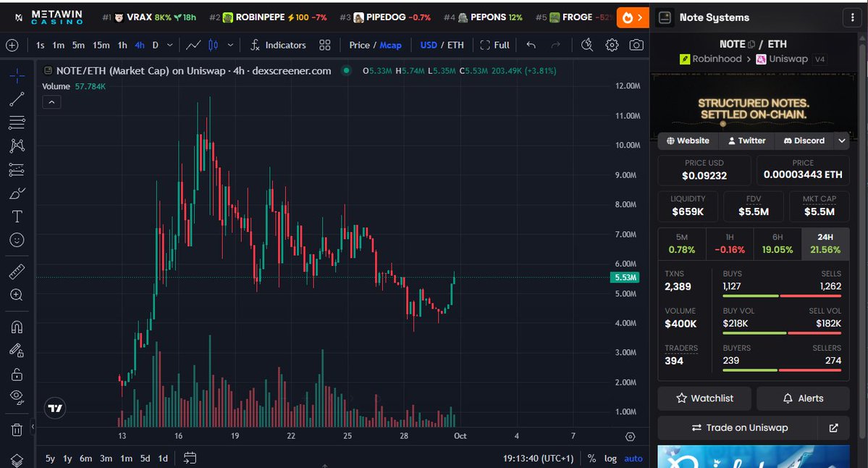Add symbol with plus circle icon

click(x=12, y=46)
